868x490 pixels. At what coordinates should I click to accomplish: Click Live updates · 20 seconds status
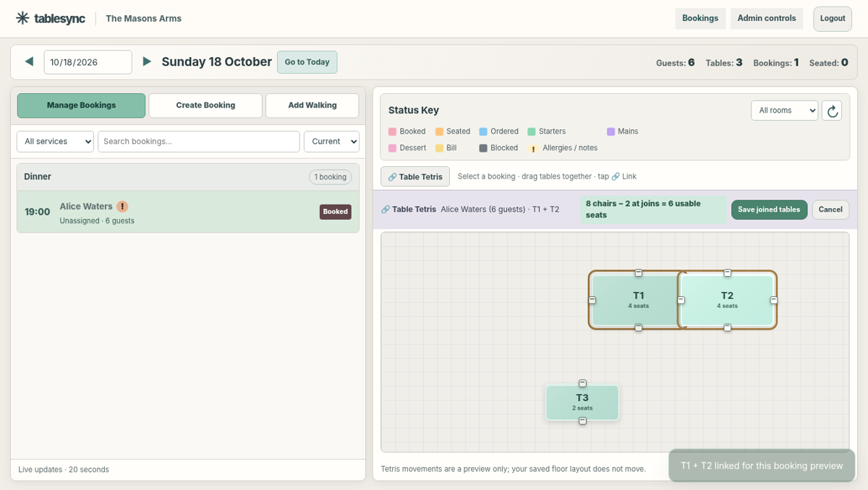point(64,470)
